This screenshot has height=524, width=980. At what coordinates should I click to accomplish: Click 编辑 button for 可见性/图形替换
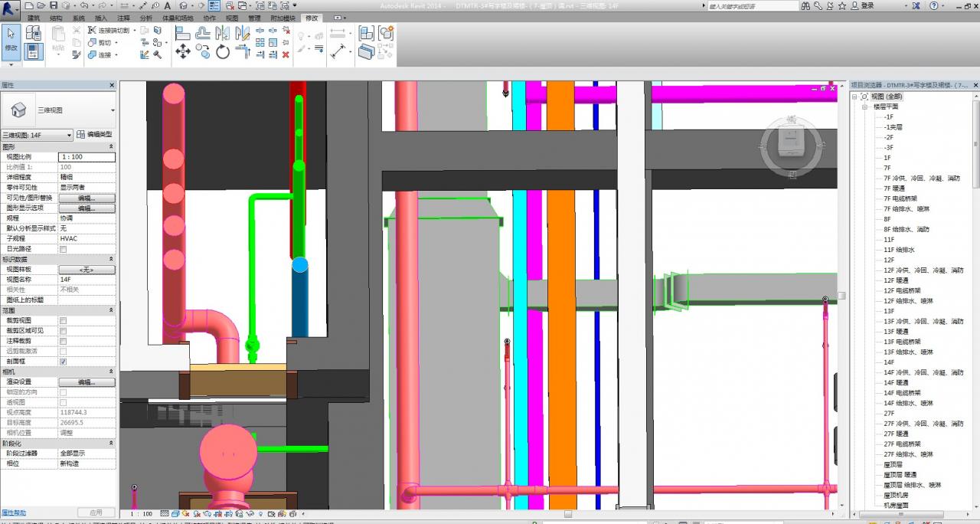point(86,198)
